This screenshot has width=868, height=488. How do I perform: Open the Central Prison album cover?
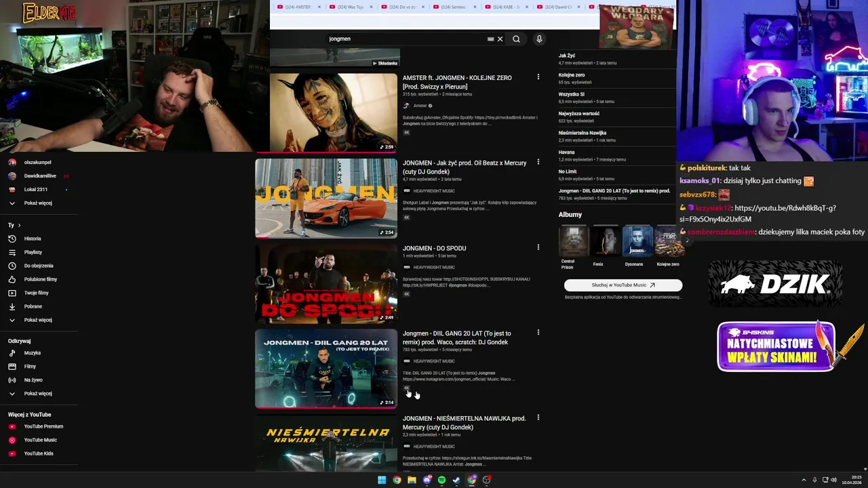[x=573, y=241]
